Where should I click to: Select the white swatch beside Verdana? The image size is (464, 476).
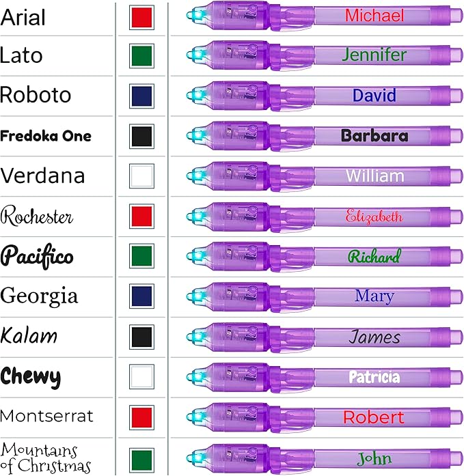pyautogui.click(x=141, y=176)
